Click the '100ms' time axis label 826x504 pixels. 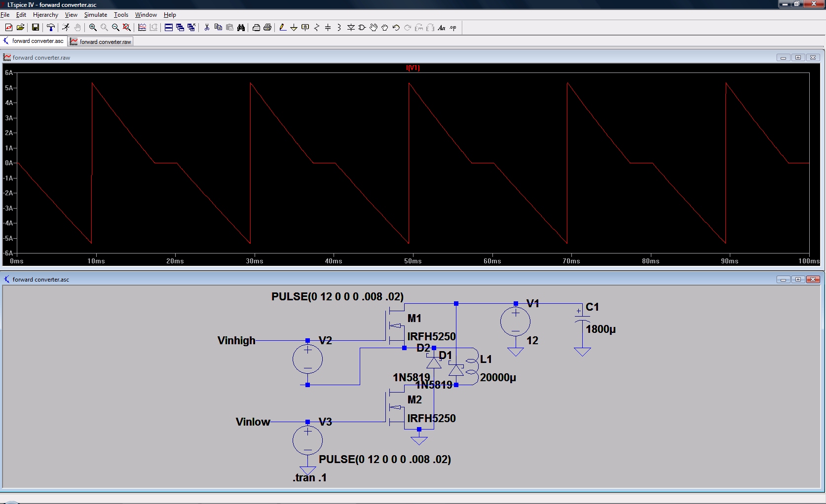tap(809, 261)
